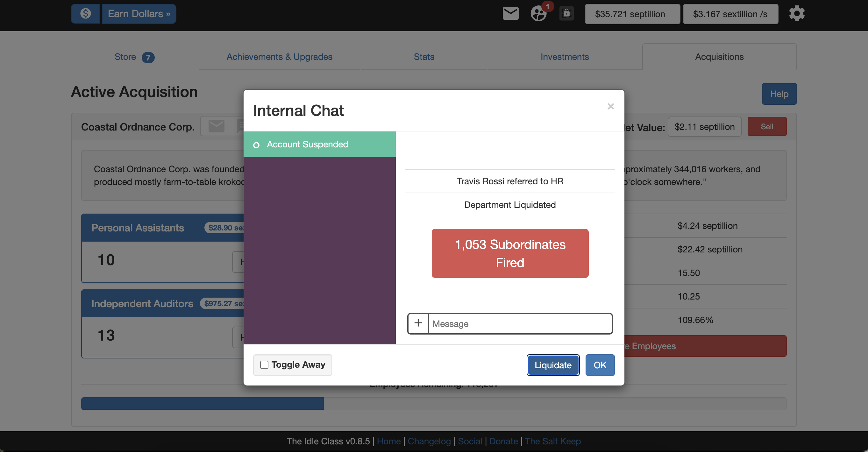Click OK in the chat dialog
The height and width of the screenshot is (452, 868).
coord(600,365)
